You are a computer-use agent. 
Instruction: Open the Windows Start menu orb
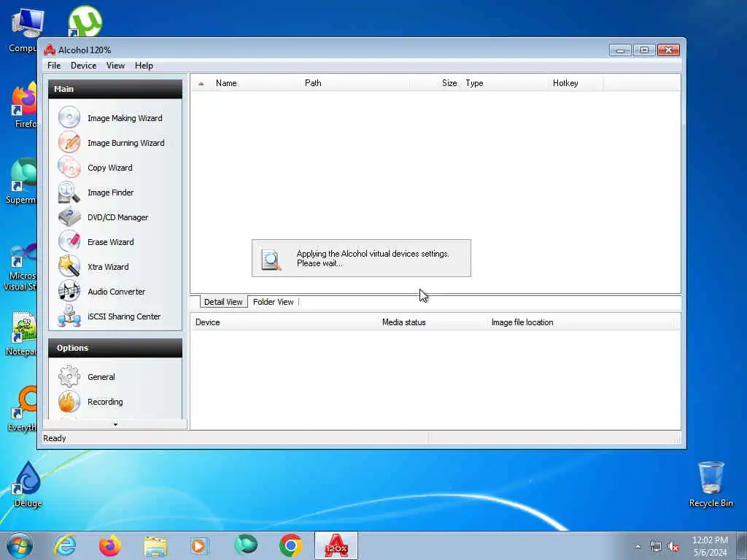point(20,545)
